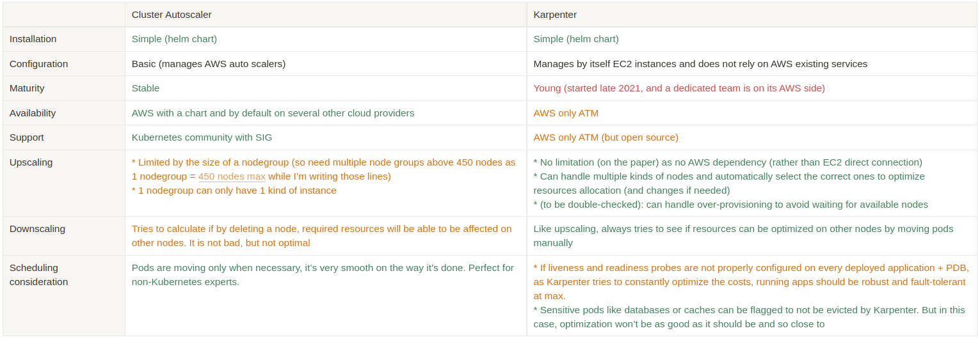Click the Maturity row label
Screen dimensions: 980x342
27,88
